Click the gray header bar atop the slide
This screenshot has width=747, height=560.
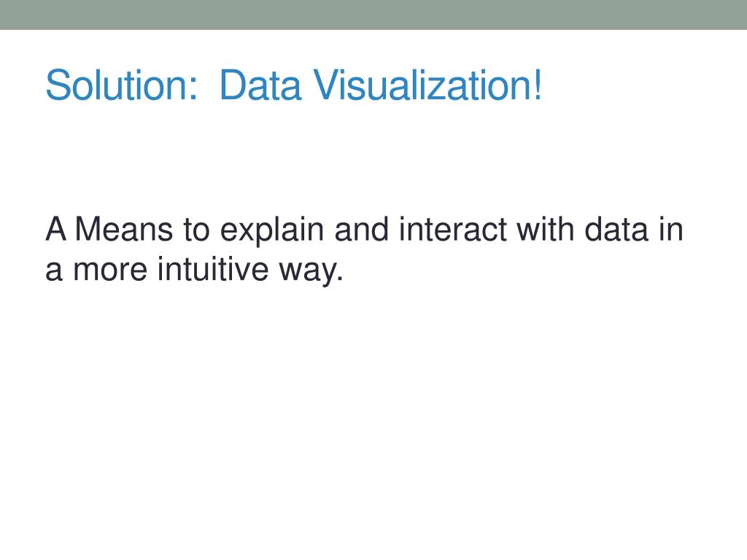coord(373,15)
